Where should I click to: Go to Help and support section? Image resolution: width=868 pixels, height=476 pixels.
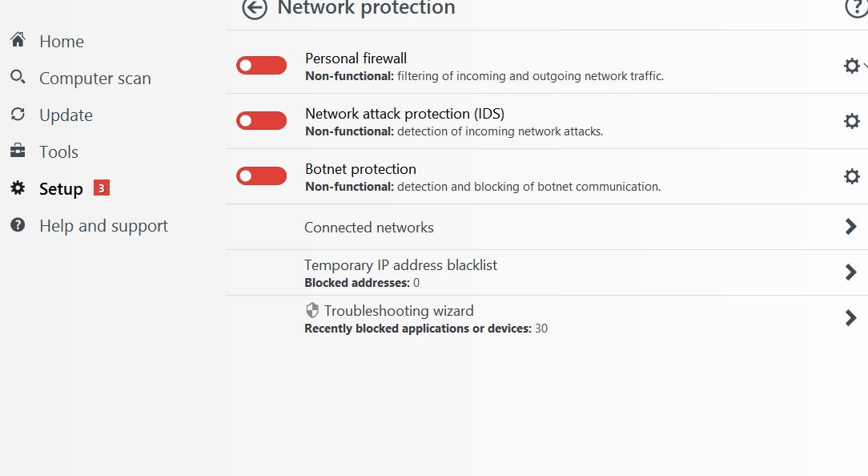pos(103,226)
